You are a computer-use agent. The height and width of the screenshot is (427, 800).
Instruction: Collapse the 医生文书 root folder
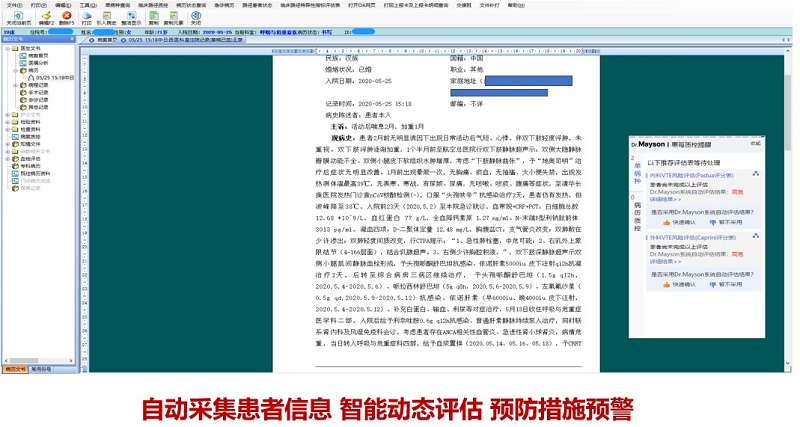[x=8, y=48]
